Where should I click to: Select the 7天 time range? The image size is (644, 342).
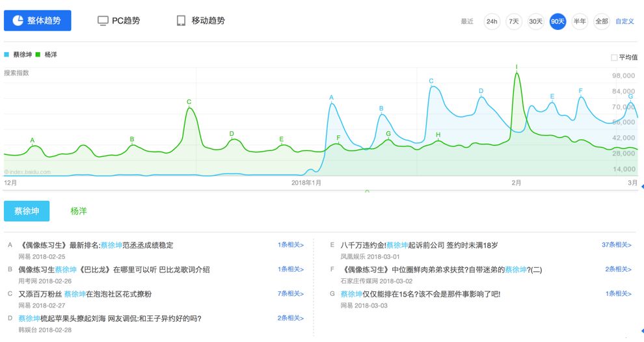(514, 21)
